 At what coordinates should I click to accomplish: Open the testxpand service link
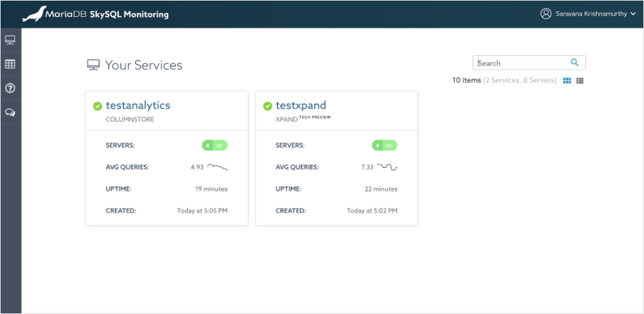[301, 105]
